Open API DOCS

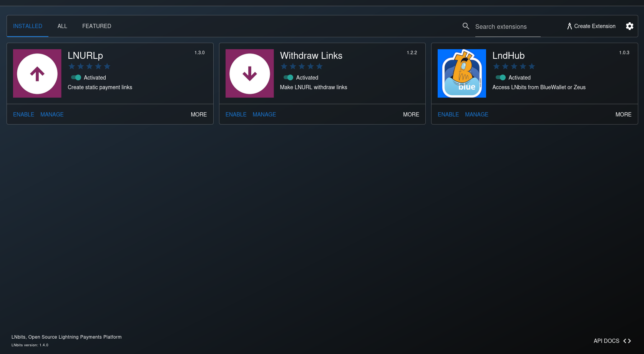click(606, 341)
